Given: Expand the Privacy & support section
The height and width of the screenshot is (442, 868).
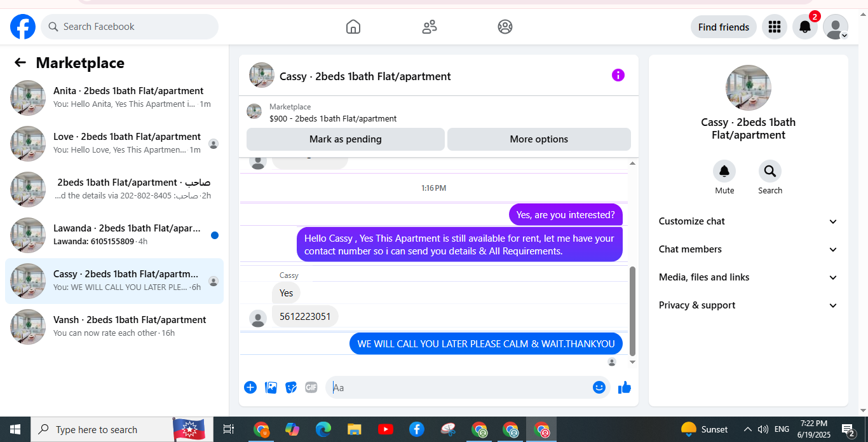Looking at the screenshot, I should tap(749, 305).
